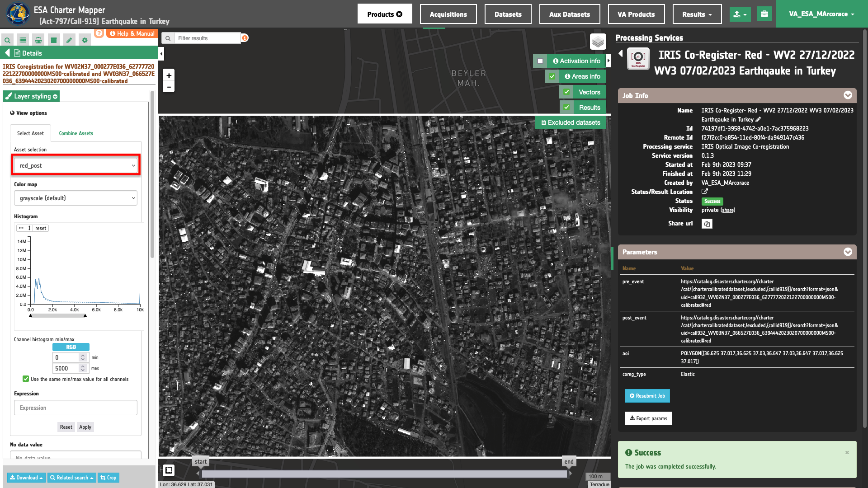This screenshot has height=488, width=868.
Task: Click the Excluded datasets button
Action: (571, 122)
